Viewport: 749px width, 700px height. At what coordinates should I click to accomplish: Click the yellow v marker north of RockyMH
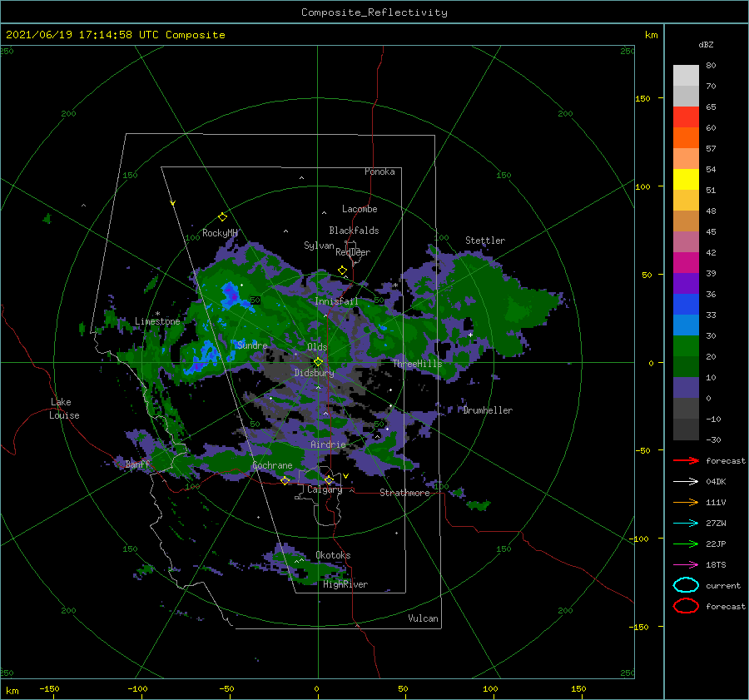173,203
